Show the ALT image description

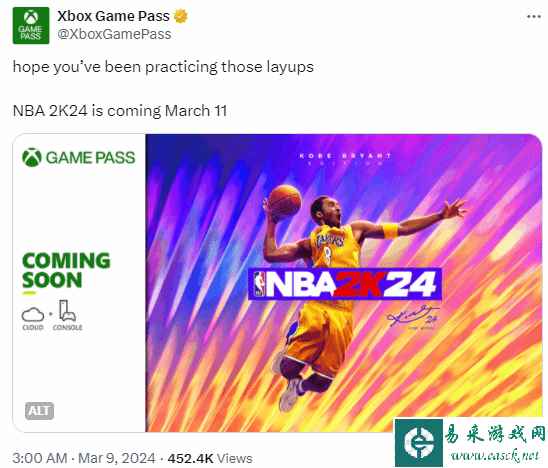(x=39, y=411)
